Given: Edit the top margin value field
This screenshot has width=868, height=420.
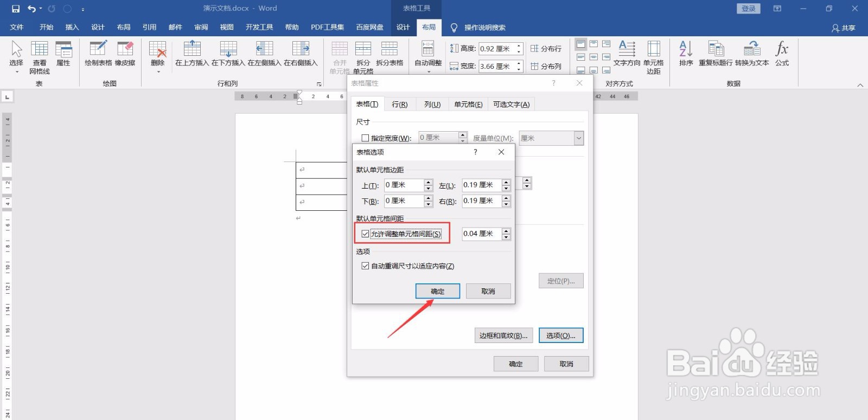Looking at the screenshot, I should pyautogui.click(x=404, y=185).
